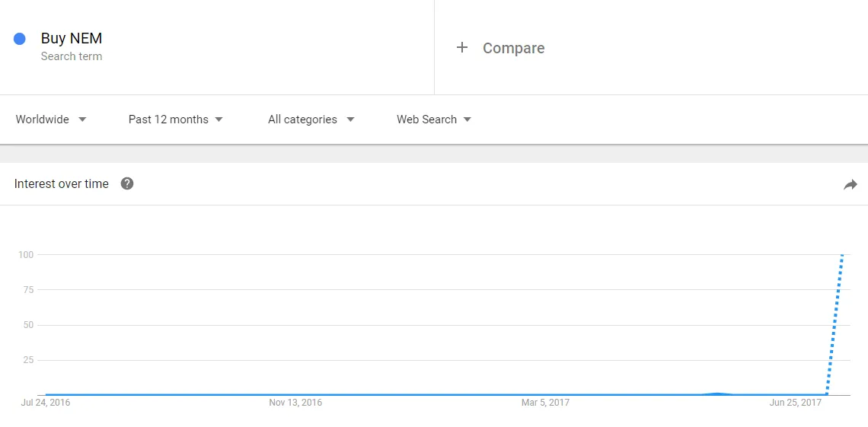Click the Compare button
Screen dimensions: 868x427
click(500, 48)
